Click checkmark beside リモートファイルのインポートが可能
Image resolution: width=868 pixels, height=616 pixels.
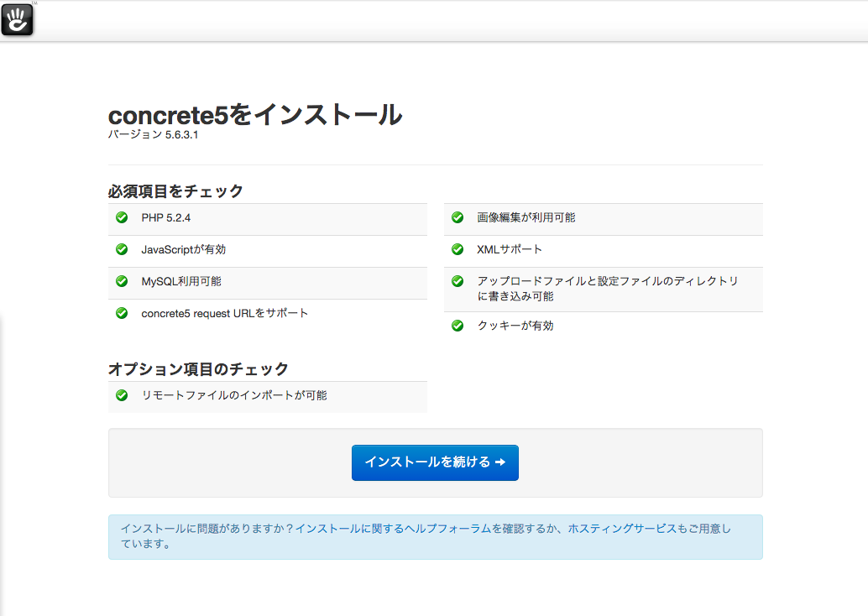click(122, 395)
